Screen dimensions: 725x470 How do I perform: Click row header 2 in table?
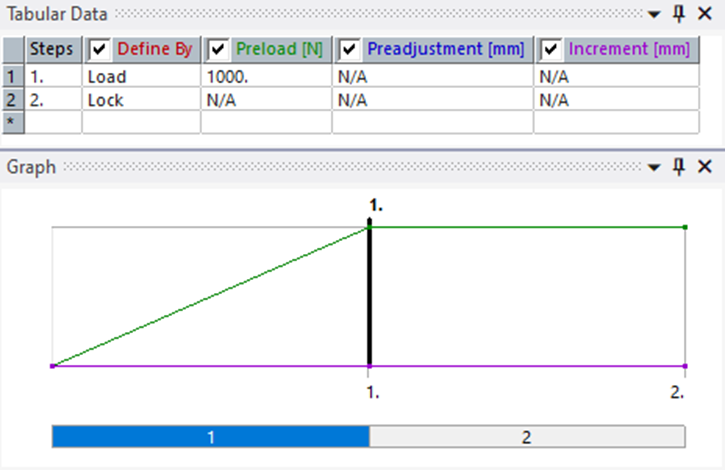click(13, 100)
